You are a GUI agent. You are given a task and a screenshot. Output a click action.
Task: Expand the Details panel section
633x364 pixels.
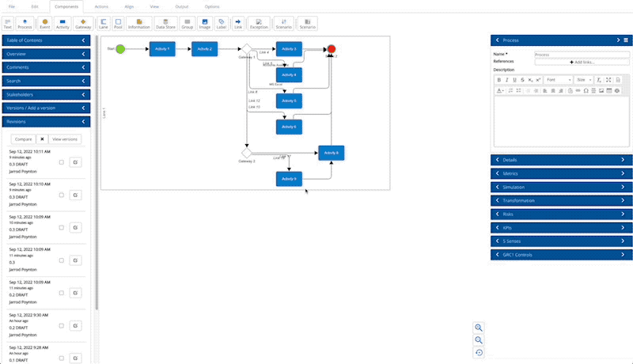click(562, 160)
